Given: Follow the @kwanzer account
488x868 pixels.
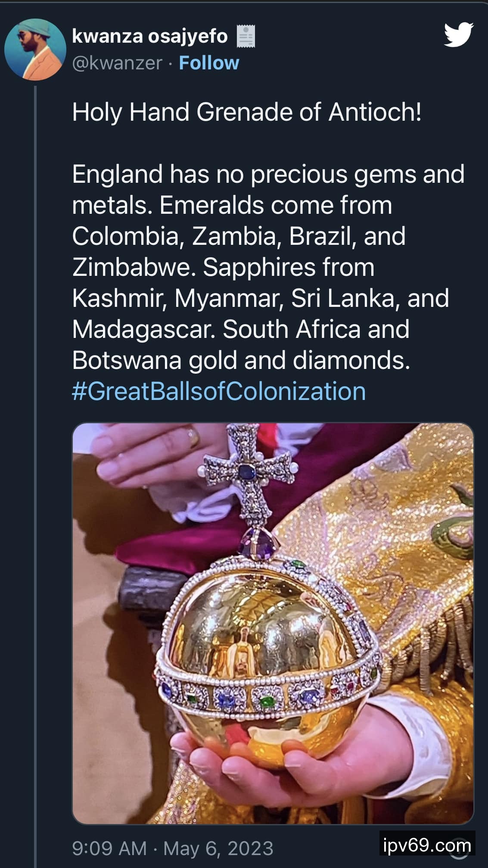Looking at the screenshot, I should (209, 63).
